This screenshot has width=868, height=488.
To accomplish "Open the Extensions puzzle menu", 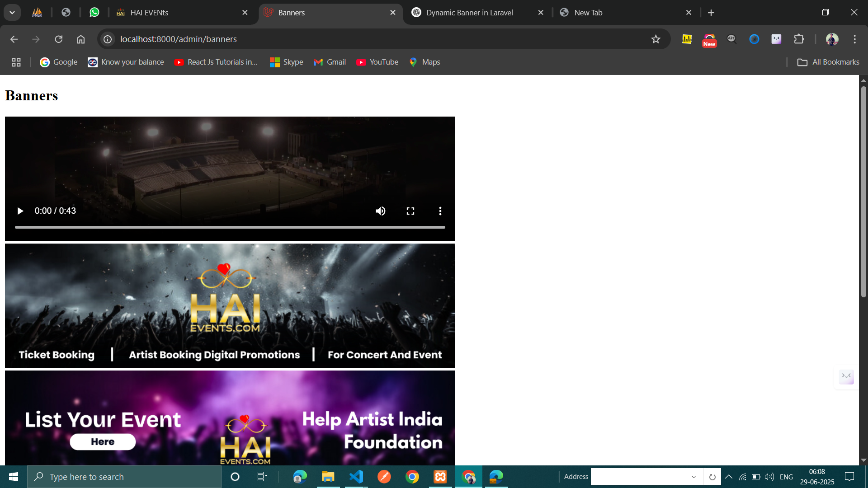I will point(799,39).
